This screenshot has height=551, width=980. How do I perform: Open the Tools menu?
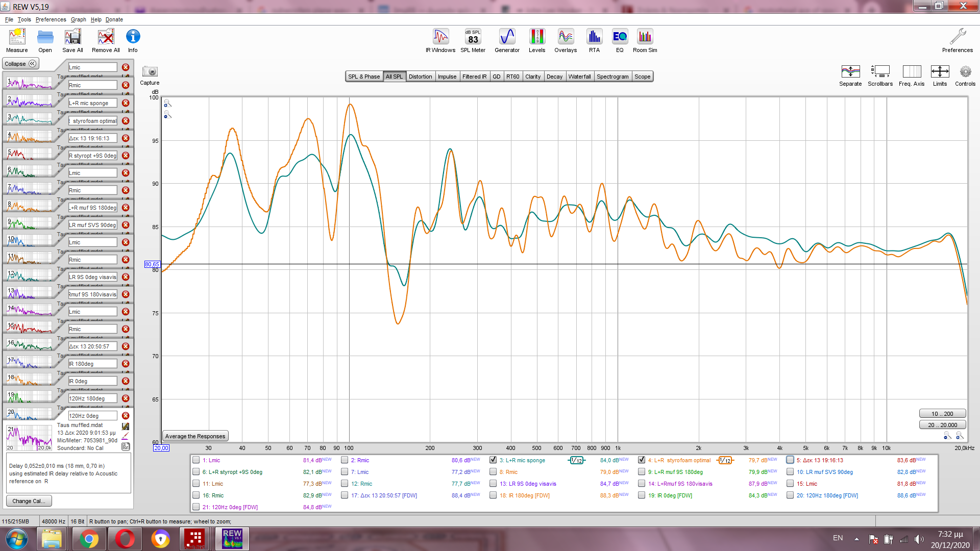pyautogui.click(x=24, y=19)
